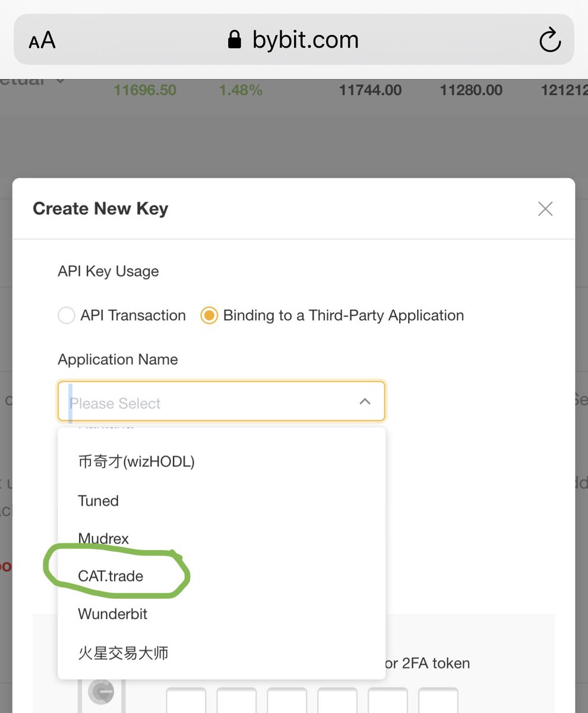Tap the 1.48% change value
This screenshot has width=588, height=713.
241,90
